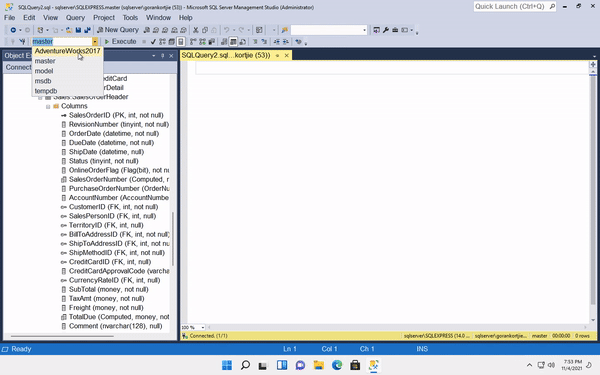Click the Analysis Services DMX Query icon
This screenshot has height=375, width=600.
(165, 30)
